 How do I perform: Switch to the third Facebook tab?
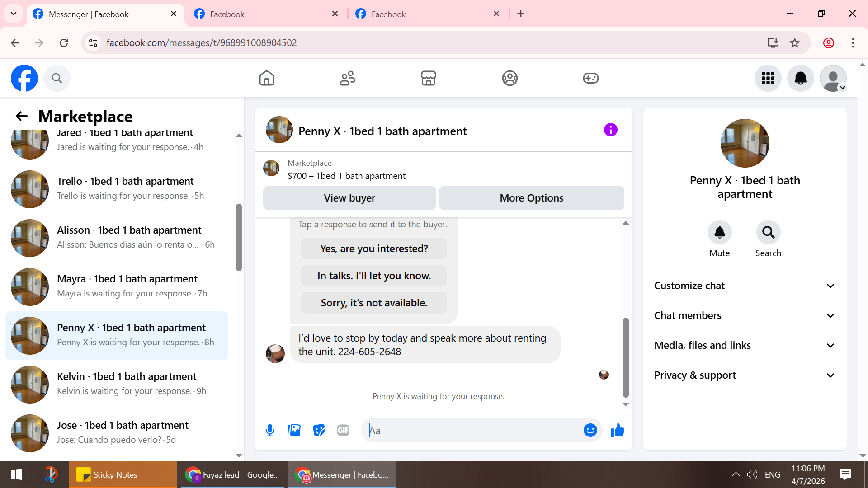click(x=428, y=14)
